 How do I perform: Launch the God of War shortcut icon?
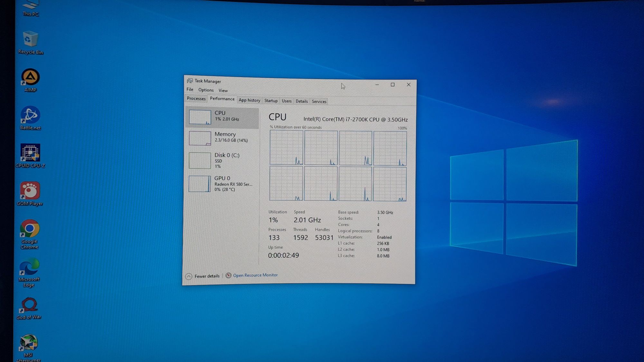[29, 304]
